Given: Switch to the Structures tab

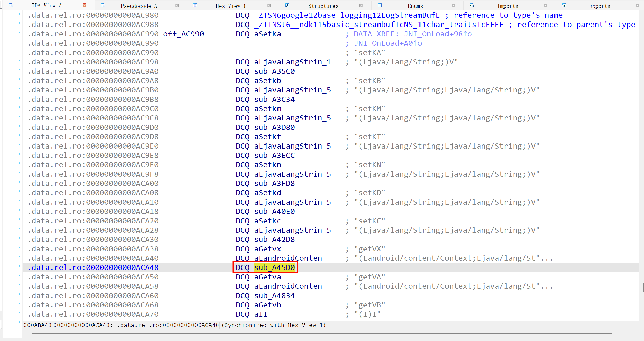Looking at the screenshot, I should coord(323,6).
